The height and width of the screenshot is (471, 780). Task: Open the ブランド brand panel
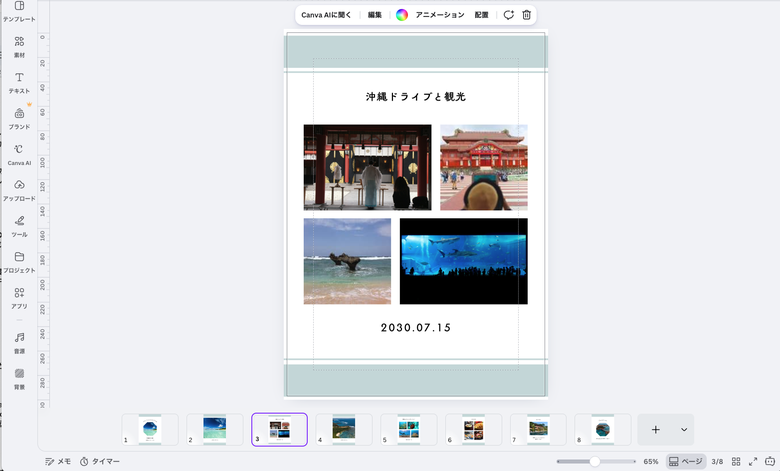(19, 118)
